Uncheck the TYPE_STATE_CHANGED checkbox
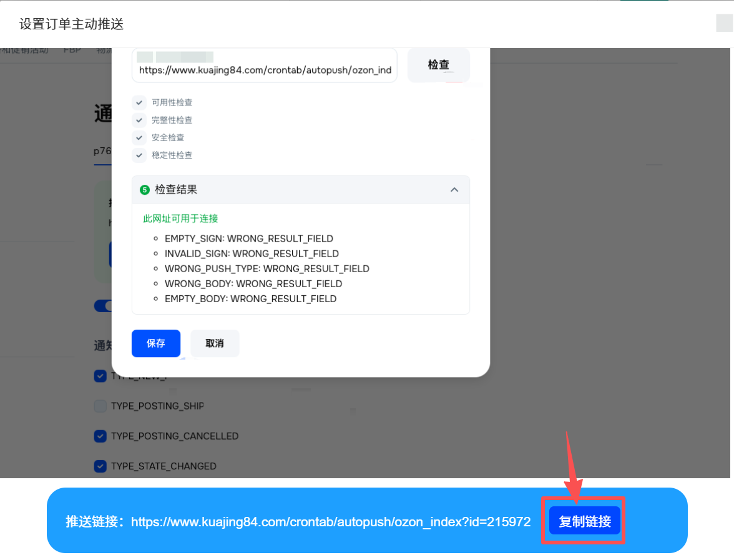Viewport: 734px width, 560px height. click(x=100, y=466)
